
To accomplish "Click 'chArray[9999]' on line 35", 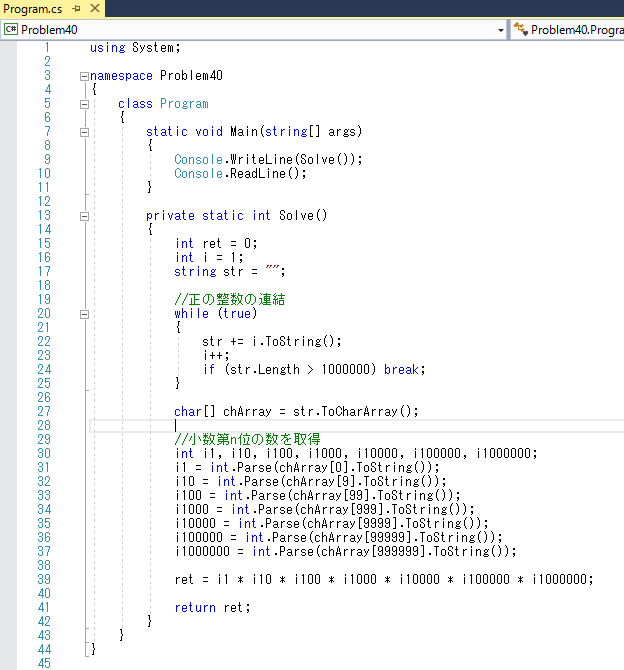I will coord(352,523).
